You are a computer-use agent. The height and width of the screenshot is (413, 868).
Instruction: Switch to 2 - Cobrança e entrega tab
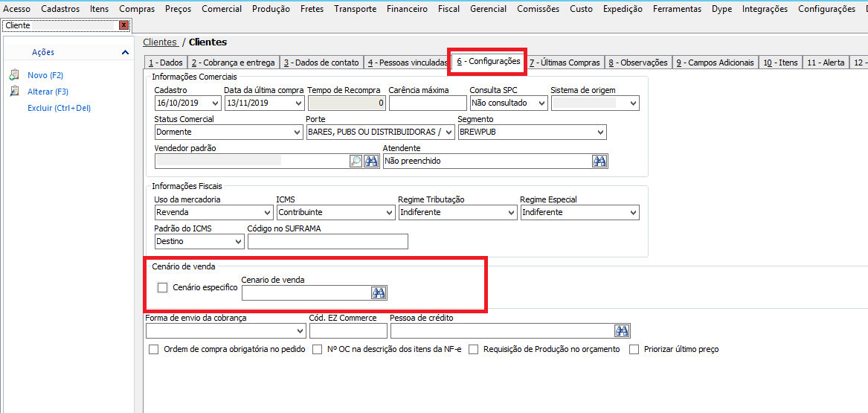click(x=233, y=63)
